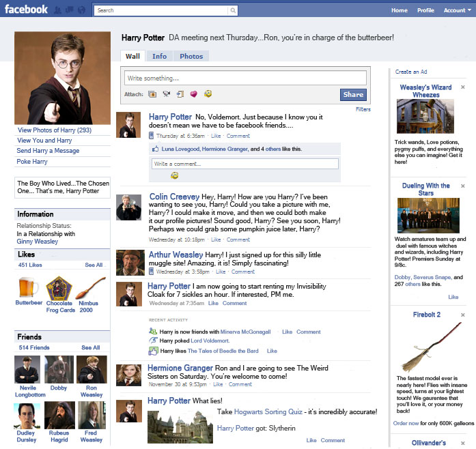476x449 pixels.
Task: Switch to the Info tab
Action: [159, 56]
